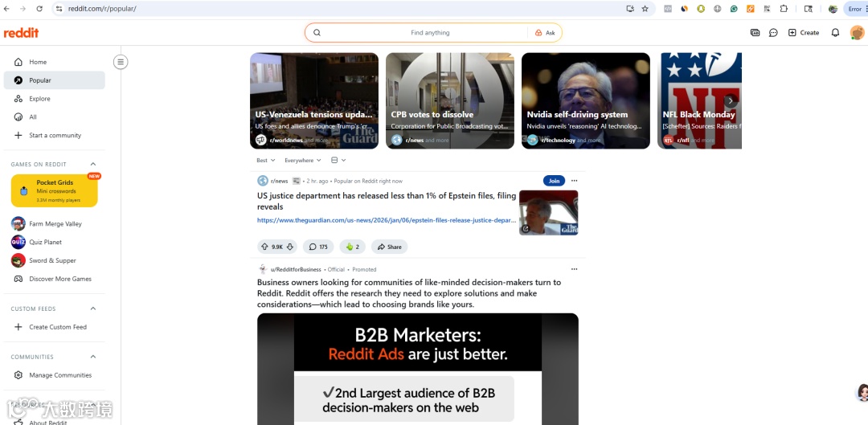Reload the page with refresh icon
The image size is (868, 425).
39,9
